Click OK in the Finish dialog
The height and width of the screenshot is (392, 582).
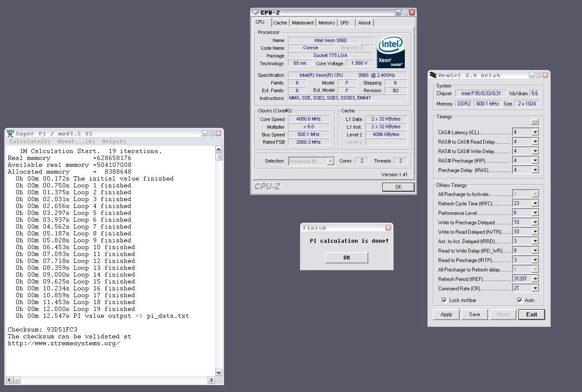click(347, 257)
